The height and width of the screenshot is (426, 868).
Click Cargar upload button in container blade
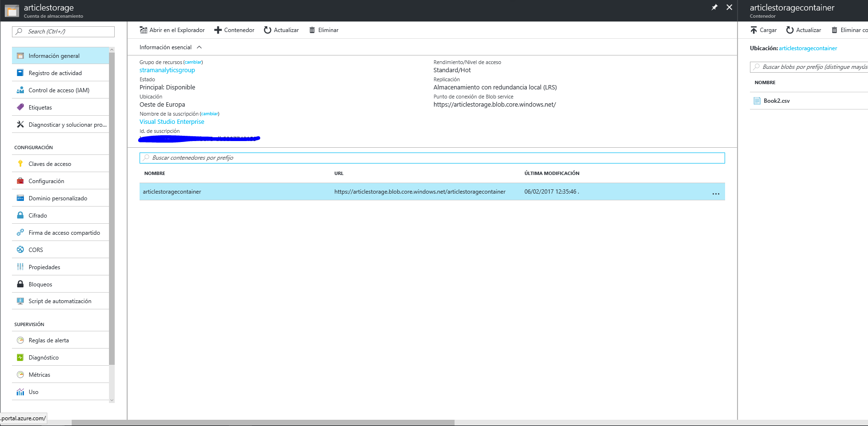763,30
